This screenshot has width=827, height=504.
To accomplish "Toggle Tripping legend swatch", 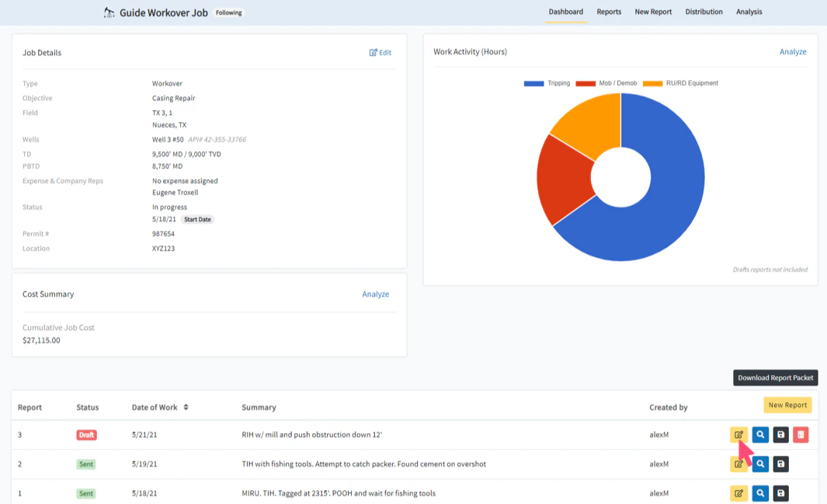I will point(533,83).
